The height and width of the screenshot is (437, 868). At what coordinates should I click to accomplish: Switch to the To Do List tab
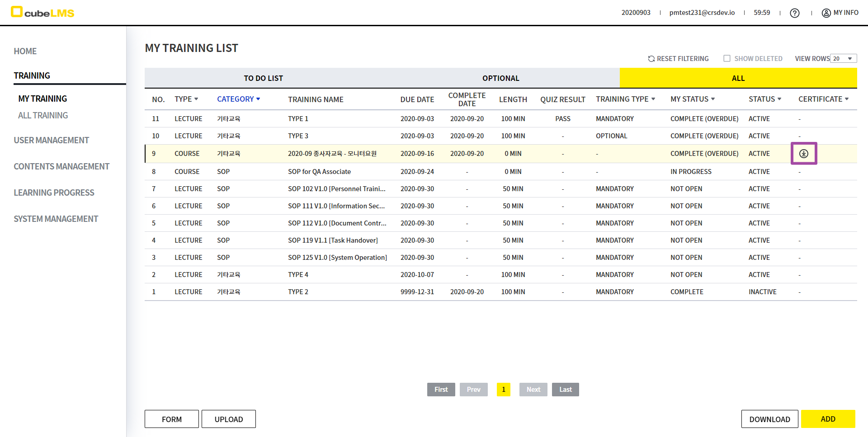[x=263, y=78]
